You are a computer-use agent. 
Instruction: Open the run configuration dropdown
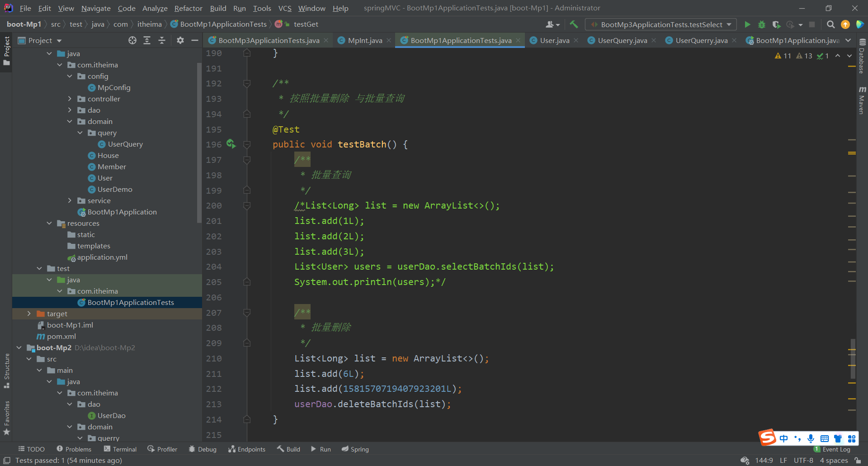pyautogui.click(x=661, y=24)
